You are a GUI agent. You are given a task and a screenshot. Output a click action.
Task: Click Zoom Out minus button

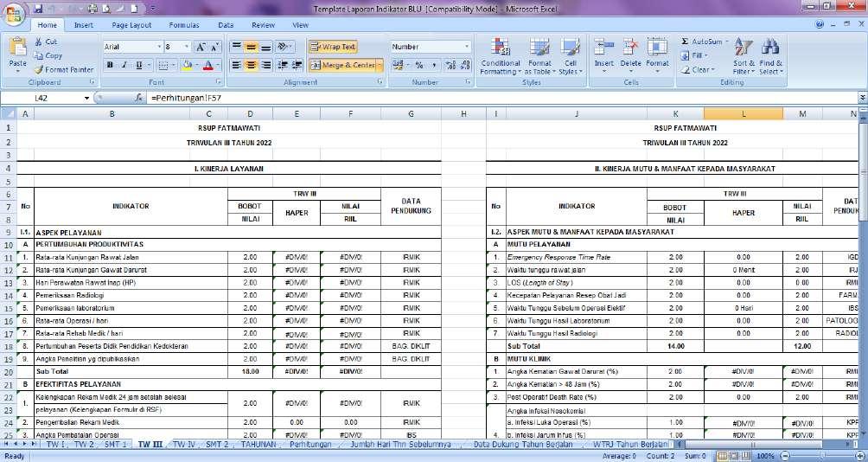coord(784,457)
